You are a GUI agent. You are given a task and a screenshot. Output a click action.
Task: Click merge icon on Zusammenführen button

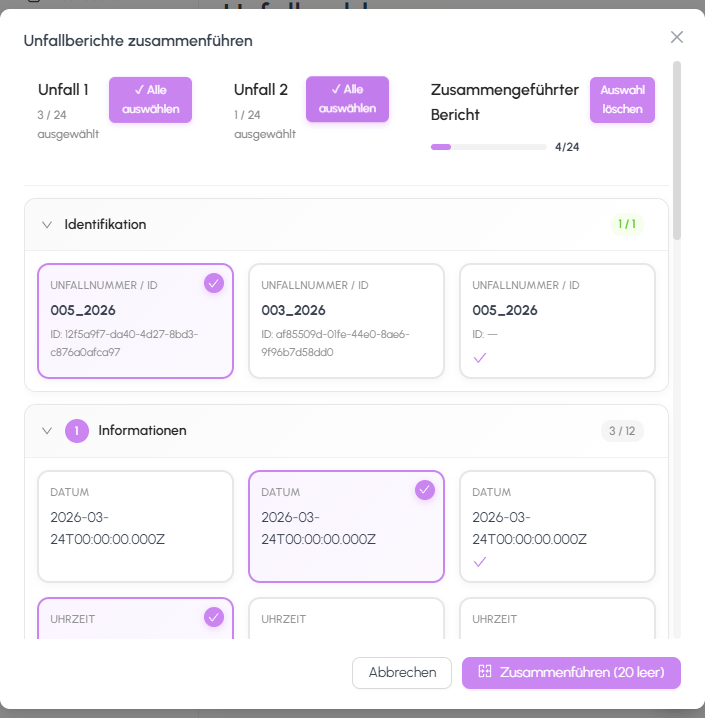point(485,672)
